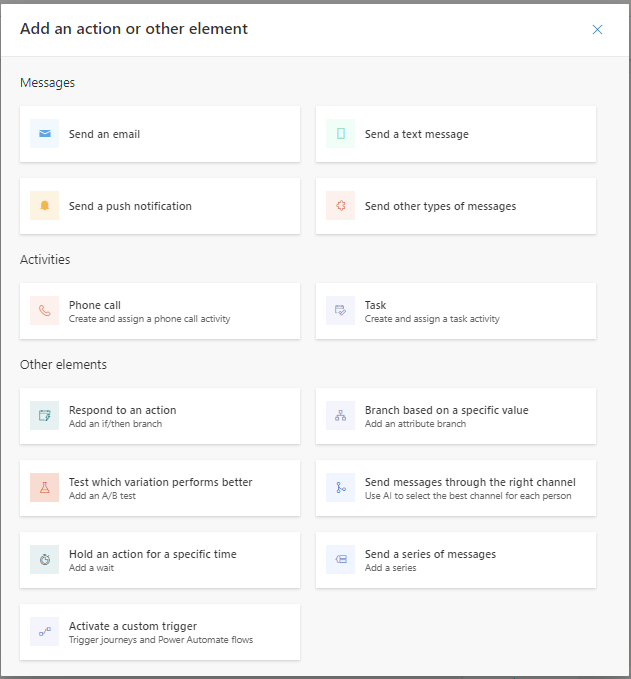
Task: Click the envelope icon for Send an email
Action: pyautogui.click(x=44, y=134)
